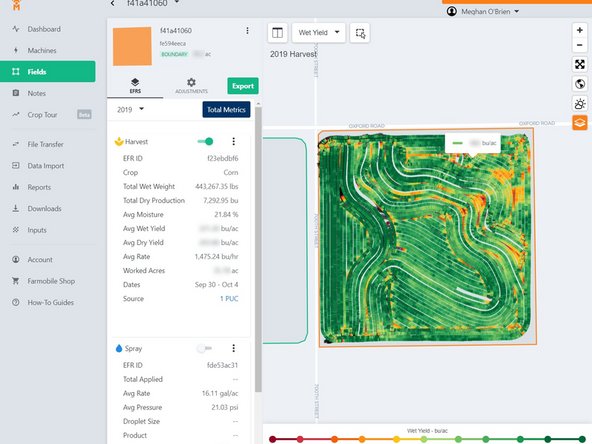Image resolution: width=592 pixels, height=444 pixels.
Task: Go back with the left chevron
Action: click(x=113, y=3)
